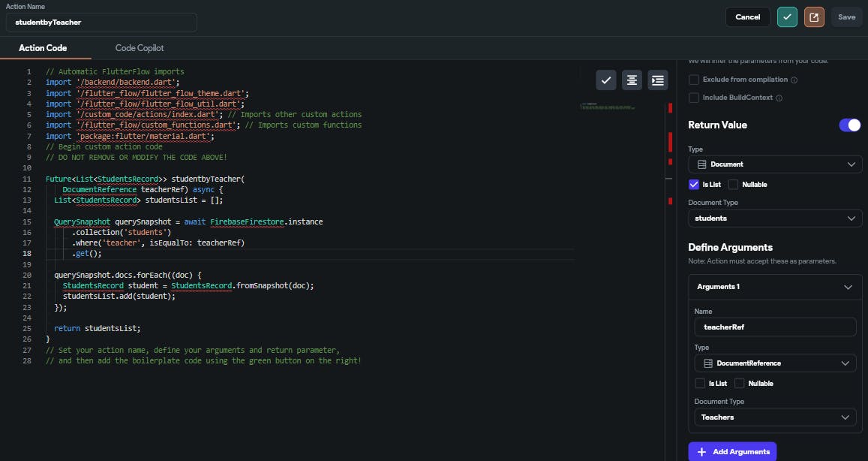Click the center-align format code icon
The image size is (868, 461).
tap(632, 80)
